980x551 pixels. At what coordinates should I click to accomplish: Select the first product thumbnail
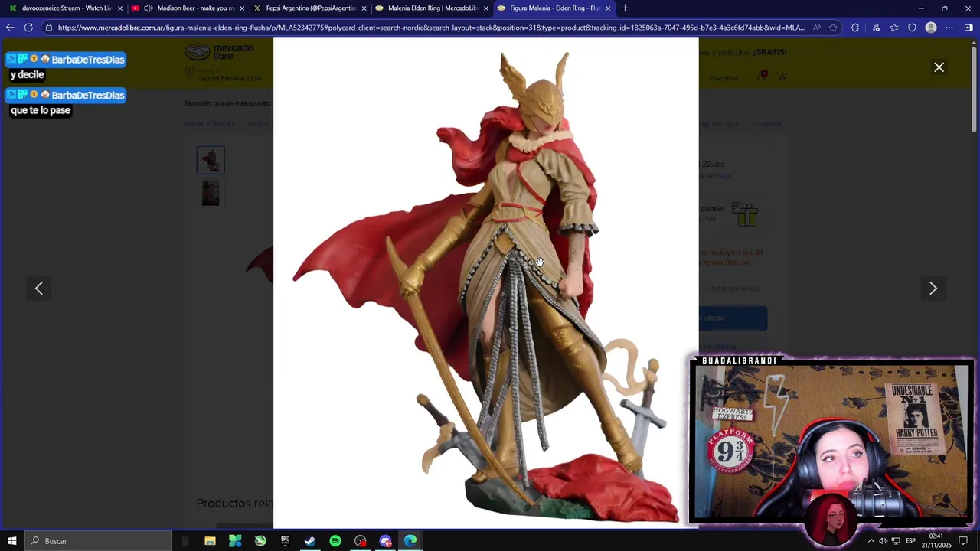point(211,160)
